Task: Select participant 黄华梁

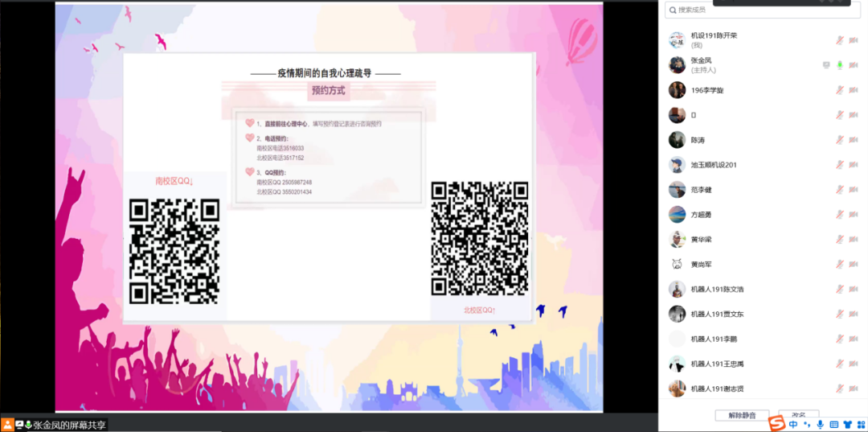Action: pos(762,239)
